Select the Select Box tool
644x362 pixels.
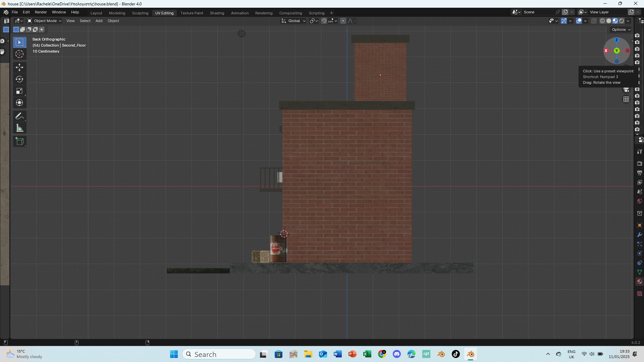pos(19,42)
